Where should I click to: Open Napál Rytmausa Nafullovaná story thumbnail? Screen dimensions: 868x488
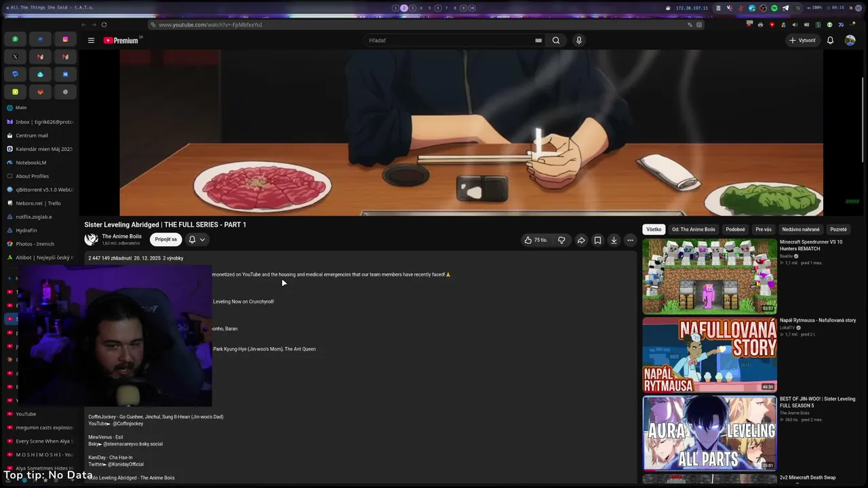710,354
